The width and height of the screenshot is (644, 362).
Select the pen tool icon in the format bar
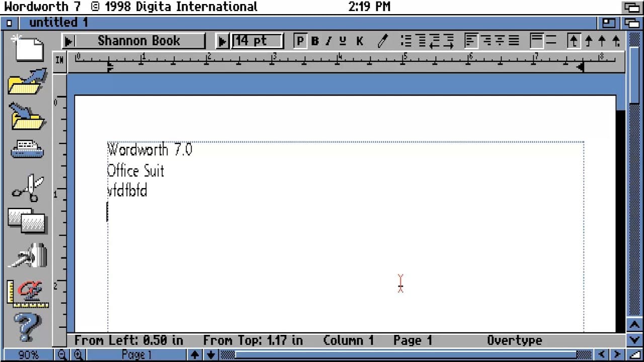383,41
